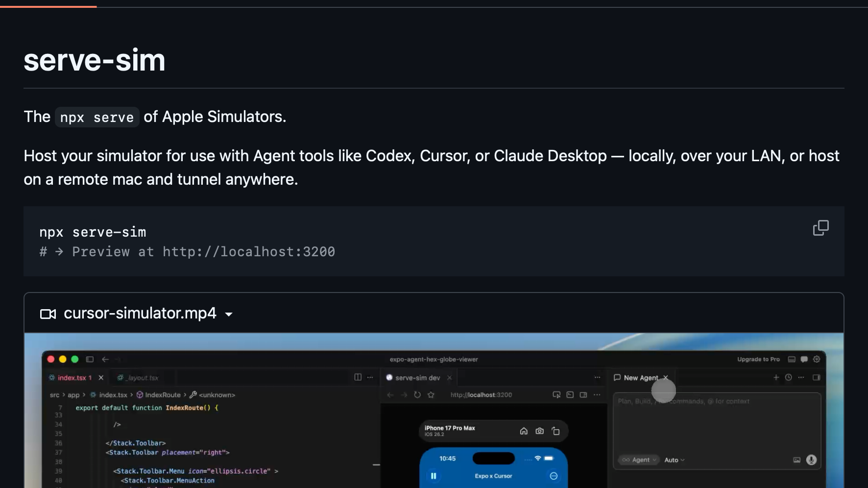This screenshot has width=868, height=488.
Task: Switch to the _layout.tsx tab
Action: click(138, 378)
